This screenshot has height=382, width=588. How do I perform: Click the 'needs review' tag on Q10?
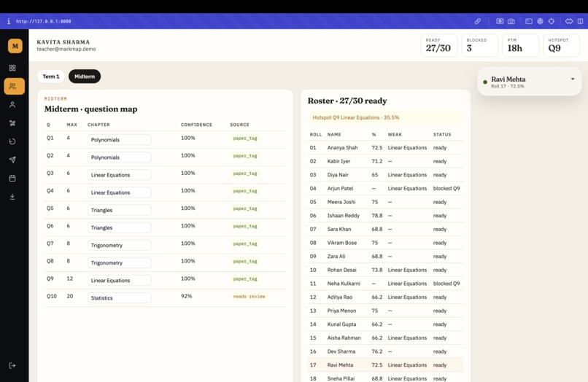point(249,297)
